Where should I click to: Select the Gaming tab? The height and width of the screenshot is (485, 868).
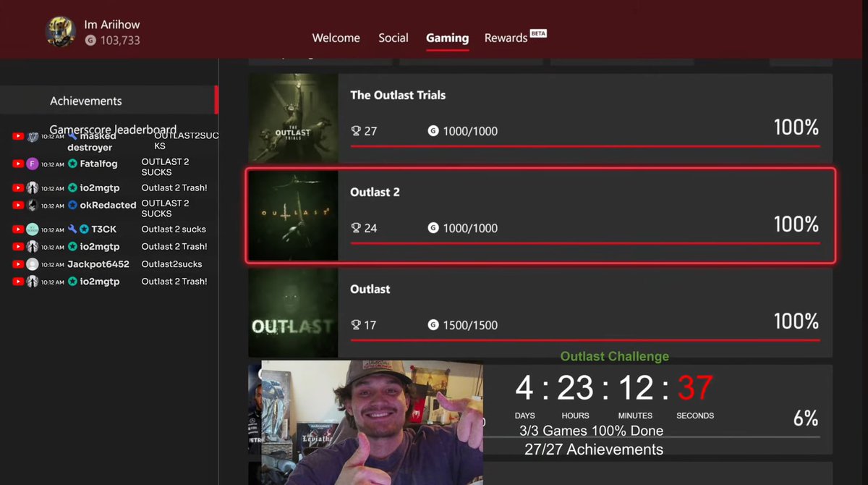447,38
